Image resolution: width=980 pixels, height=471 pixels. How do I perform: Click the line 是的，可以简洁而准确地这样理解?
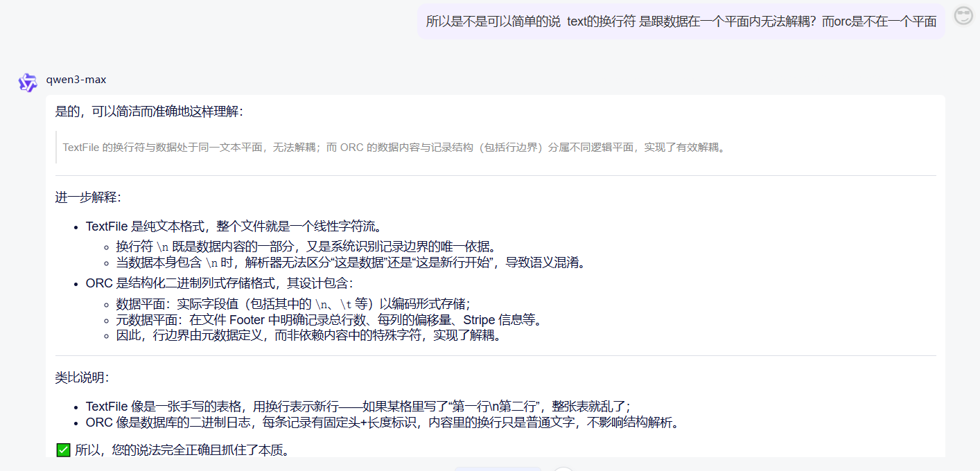point(149,111)
